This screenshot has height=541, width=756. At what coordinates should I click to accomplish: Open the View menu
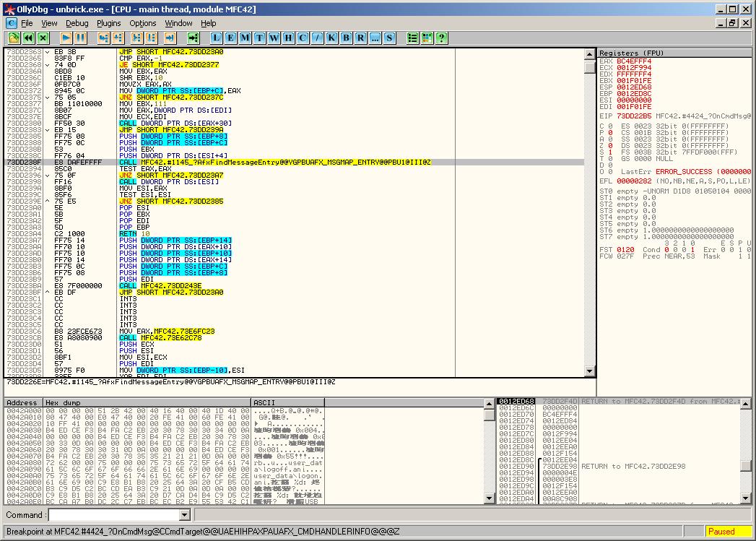tap(49, 23)
